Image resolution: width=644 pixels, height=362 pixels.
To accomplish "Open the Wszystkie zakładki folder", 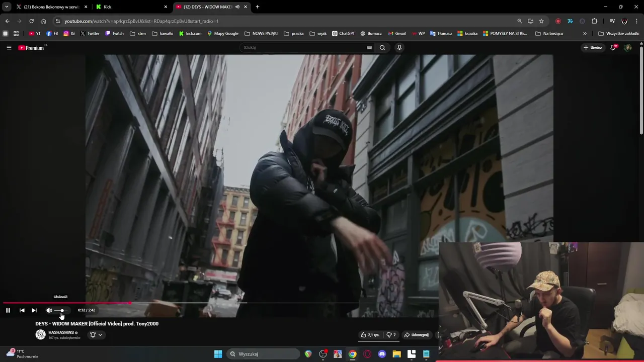I will pos(618,34).
